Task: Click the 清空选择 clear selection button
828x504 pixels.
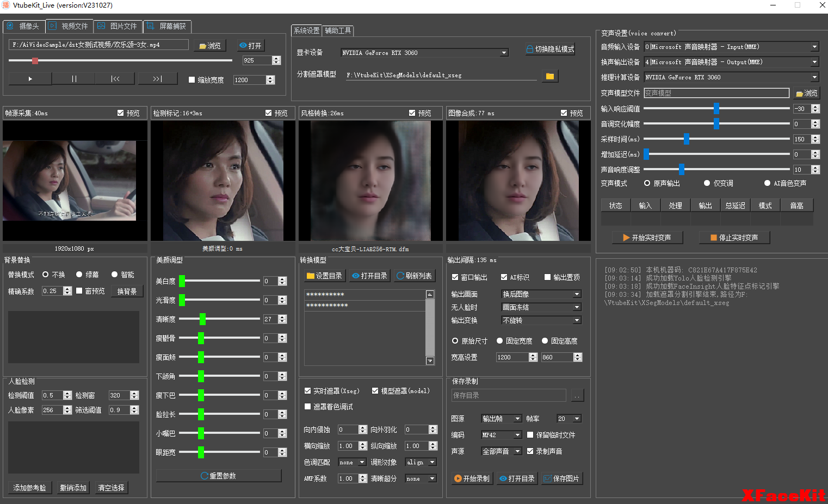Action: coord(112,488)
